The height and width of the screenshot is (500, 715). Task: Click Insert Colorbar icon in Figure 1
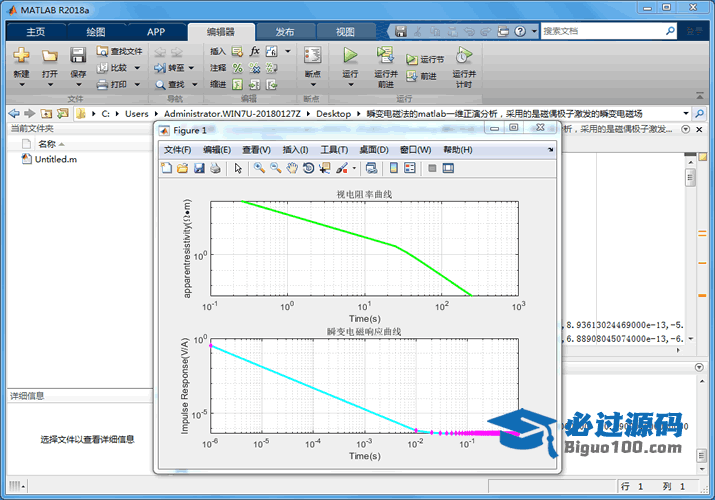[394, 168]
